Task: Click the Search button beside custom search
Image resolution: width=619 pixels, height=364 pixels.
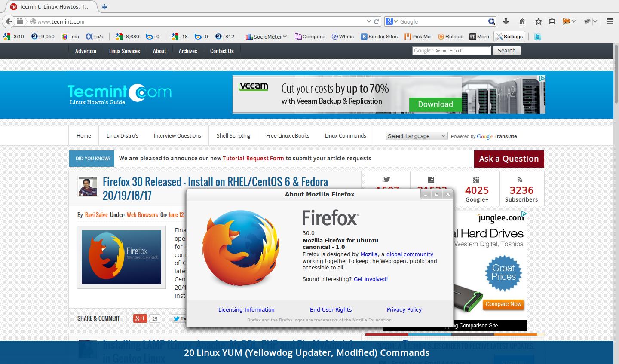Action: [506, 51]
